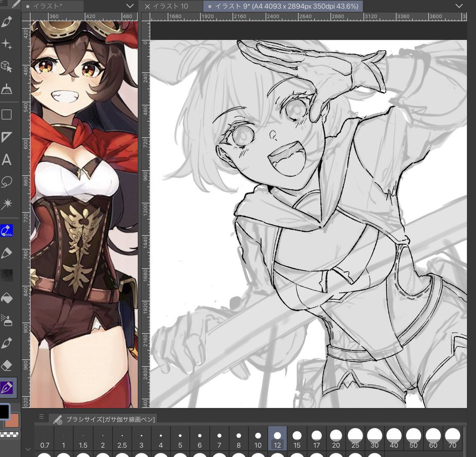Select the イラスト* tab in left window
The height and width of the screenshot is (457, 476).
click(52, 6)
